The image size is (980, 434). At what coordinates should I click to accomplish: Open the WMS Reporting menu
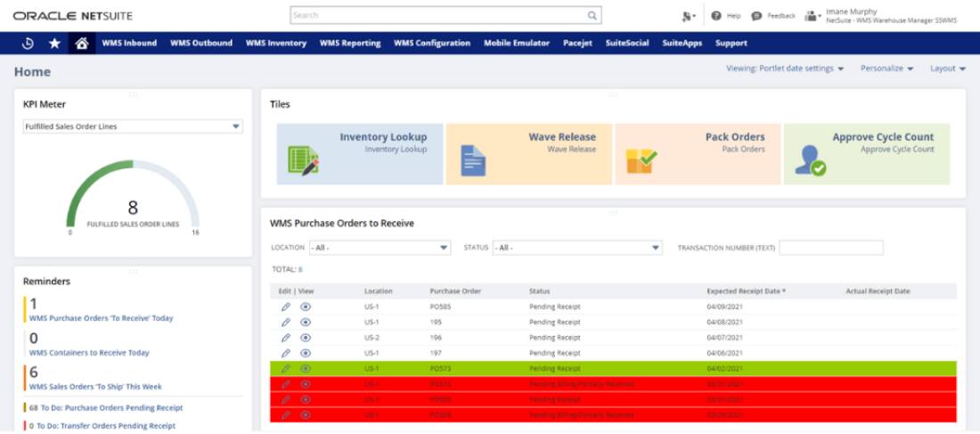pos(350,43)
